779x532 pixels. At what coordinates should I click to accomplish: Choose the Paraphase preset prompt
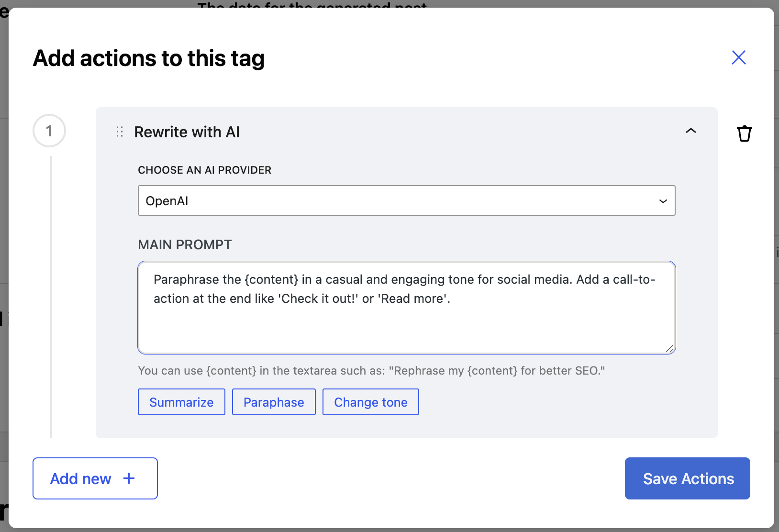pos(274,402)
